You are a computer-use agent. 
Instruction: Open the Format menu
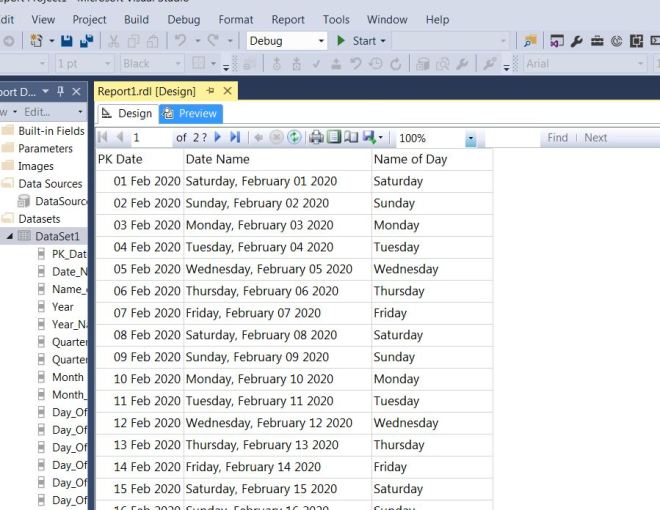click(236, 19)
